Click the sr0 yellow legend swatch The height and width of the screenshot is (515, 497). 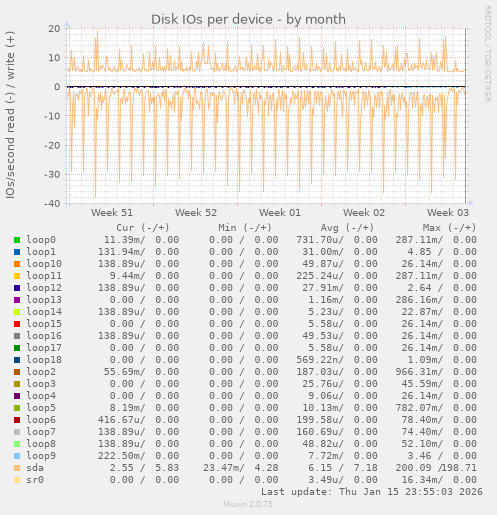(17, 480)
